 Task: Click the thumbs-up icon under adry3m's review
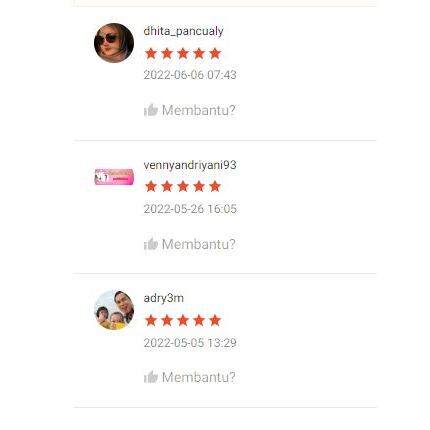point(151,377)
